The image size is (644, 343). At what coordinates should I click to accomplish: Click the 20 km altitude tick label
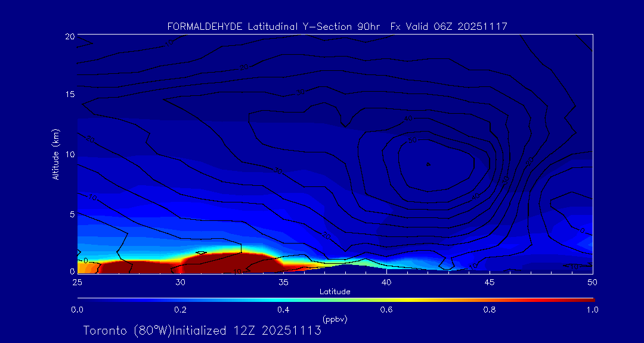coord(69,36)
